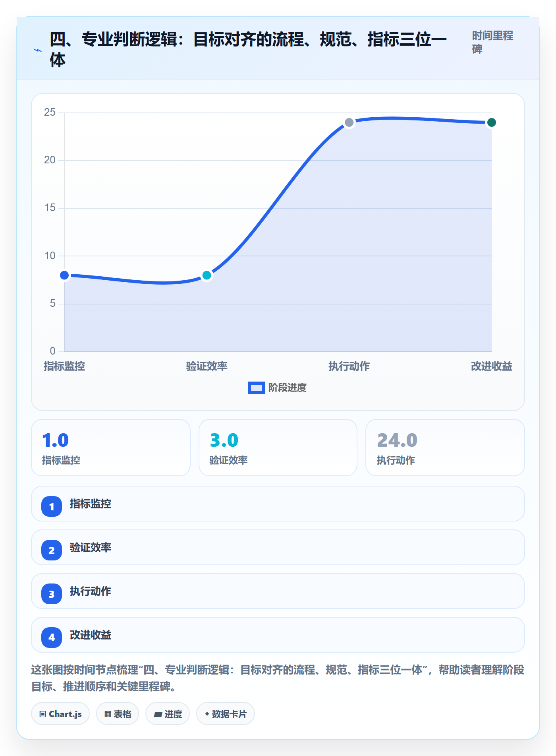Screen dimensions: 556x756
Task: Toggle the 阶段进度 legend color swatch
Action: pyautogui.click(x=256, y=388)
